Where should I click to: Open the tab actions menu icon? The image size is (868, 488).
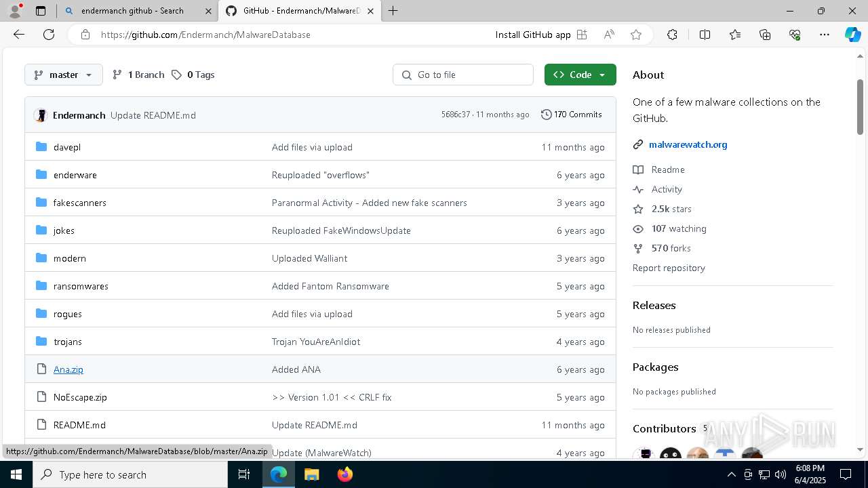41,11
